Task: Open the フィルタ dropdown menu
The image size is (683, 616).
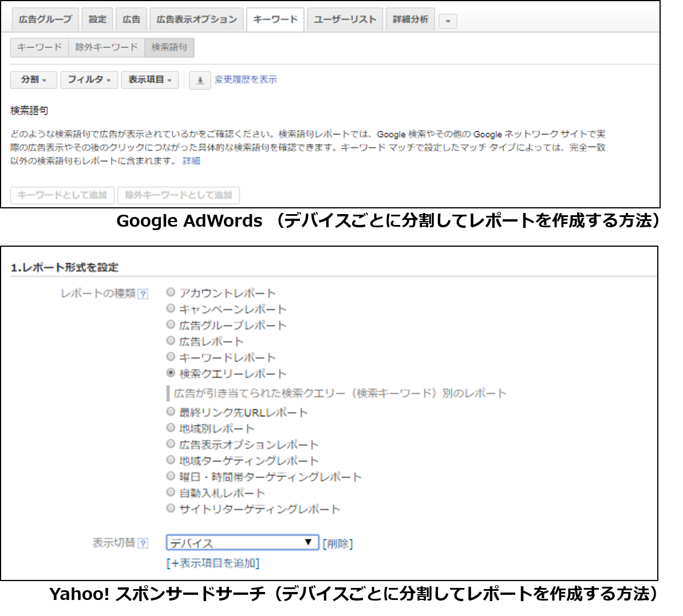Action: click(89, 80)
